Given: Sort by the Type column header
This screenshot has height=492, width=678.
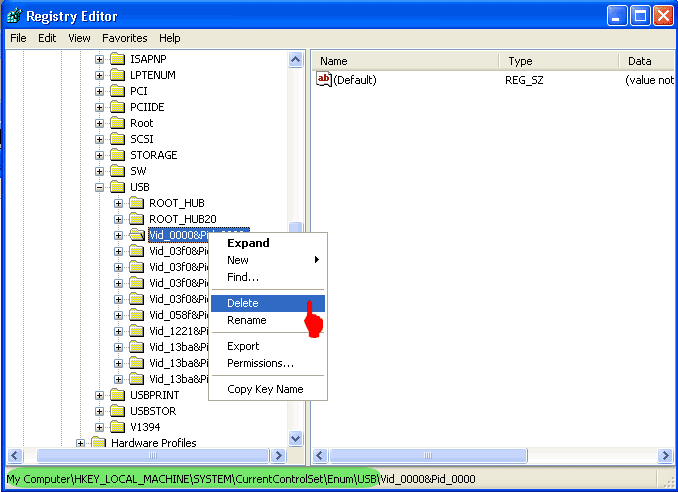Looking at the screenshot, I should point(559,61).
